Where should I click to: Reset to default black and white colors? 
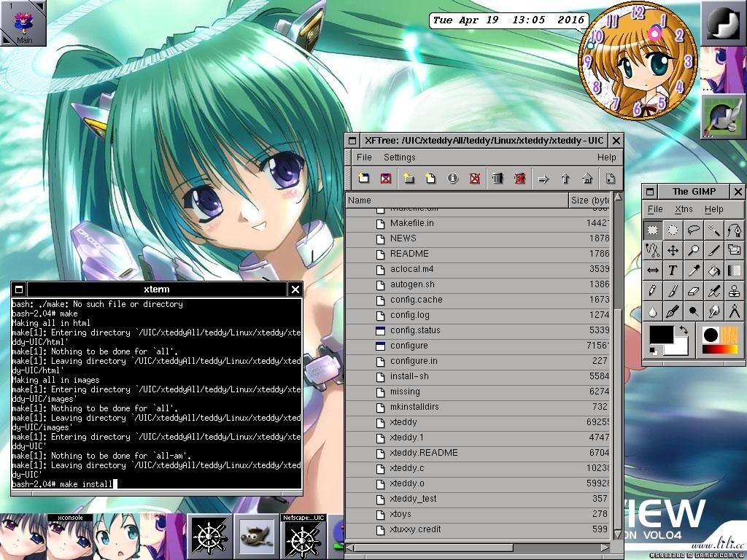pos(653,352)
